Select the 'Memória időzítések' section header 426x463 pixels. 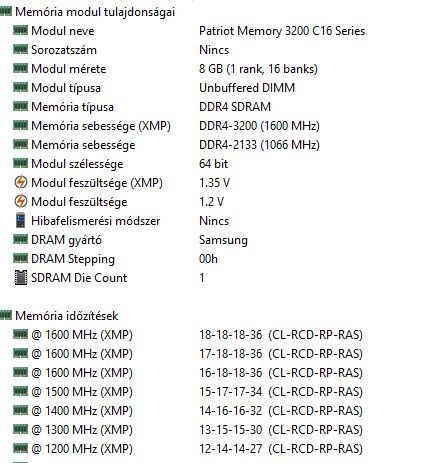coord(67,316)
